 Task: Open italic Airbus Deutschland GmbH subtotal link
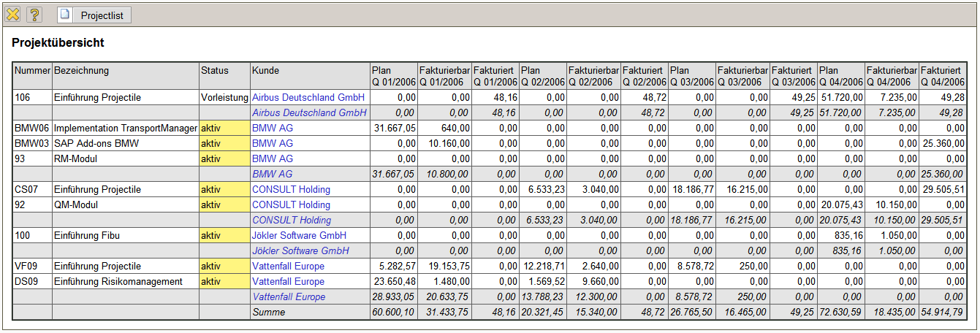(309, 112)
